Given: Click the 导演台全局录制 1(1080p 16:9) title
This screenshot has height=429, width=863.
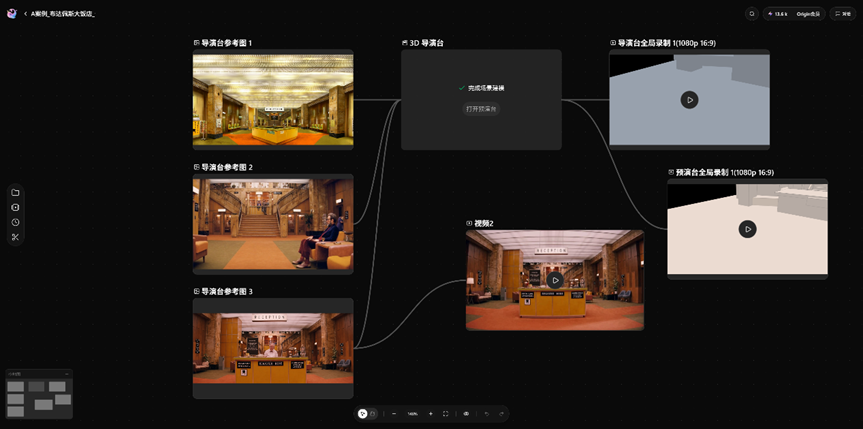Looking at the screenshot, I should coord(667,42).
